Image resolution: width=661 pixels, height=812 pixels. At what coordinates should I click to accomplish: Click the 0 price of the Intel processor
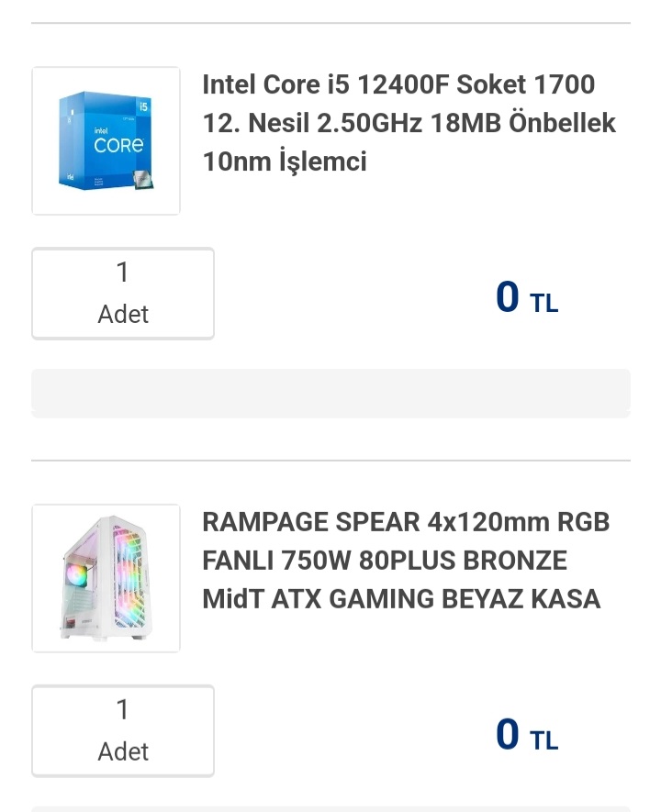508,296
